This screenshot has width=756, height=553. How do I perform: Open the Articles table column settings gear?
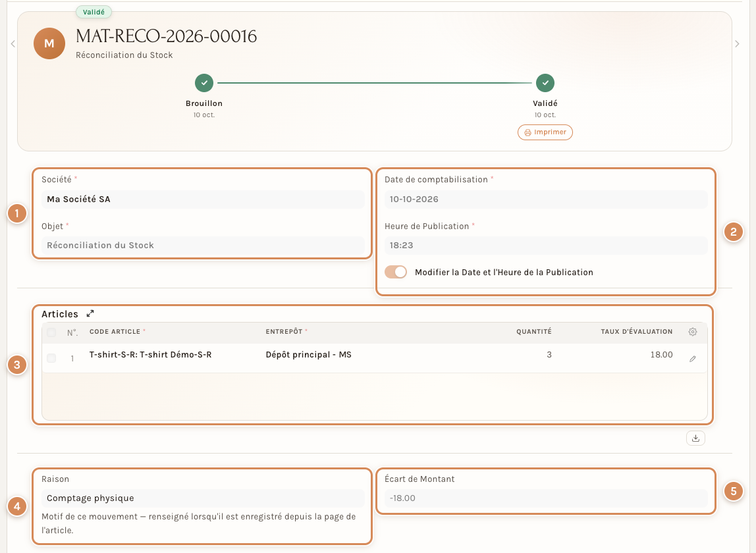(692, 332)
